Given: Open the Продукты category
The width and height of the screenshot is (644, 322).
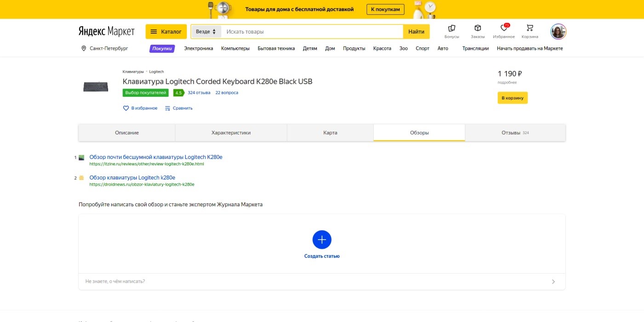Looking at the screenshot, I should [x=354, y=48].
